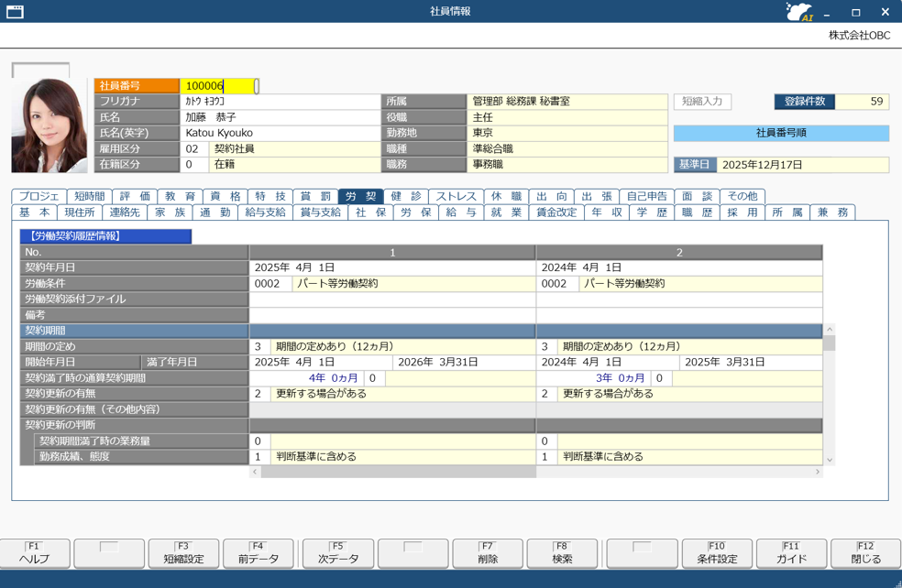The height and width of the screenshot is (588, 902).
Task: Click the 短縮入力 button
Action: pyautogui.click(x=702, y=102)
